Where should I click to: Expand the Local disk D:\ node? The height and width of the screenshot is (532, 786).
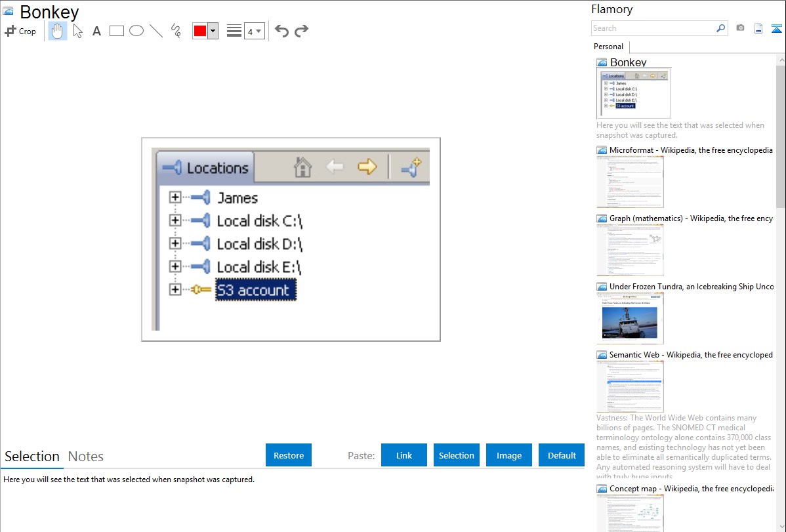click(x=175, y=243)
